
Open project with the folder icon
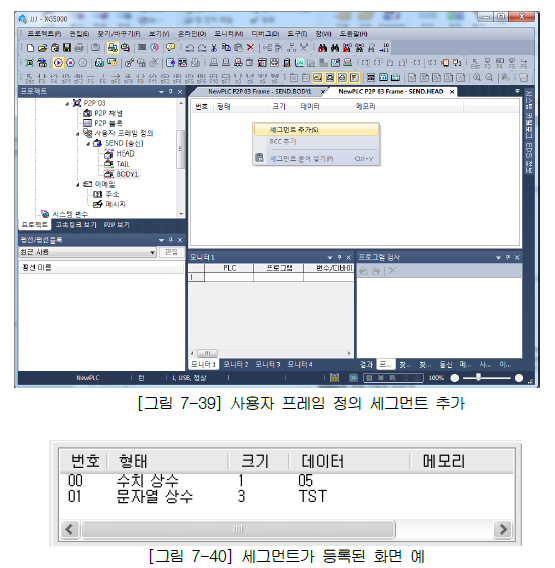point(43,48)
